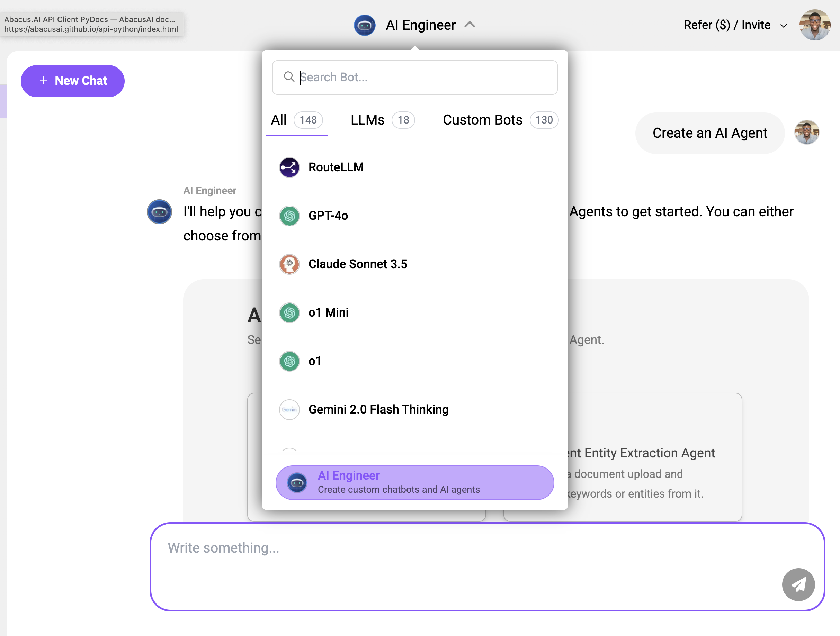Click the 148 count badge on All tab
This screenshot has height=636, width=840.
coord(308,120)
